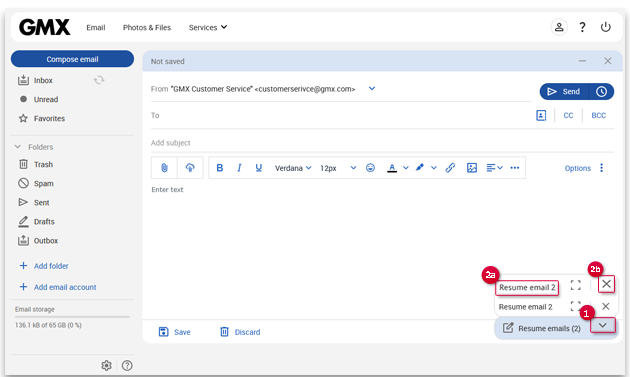Apply the text color A button
This screenshot has height=377, width=630.
coord(392,168)
